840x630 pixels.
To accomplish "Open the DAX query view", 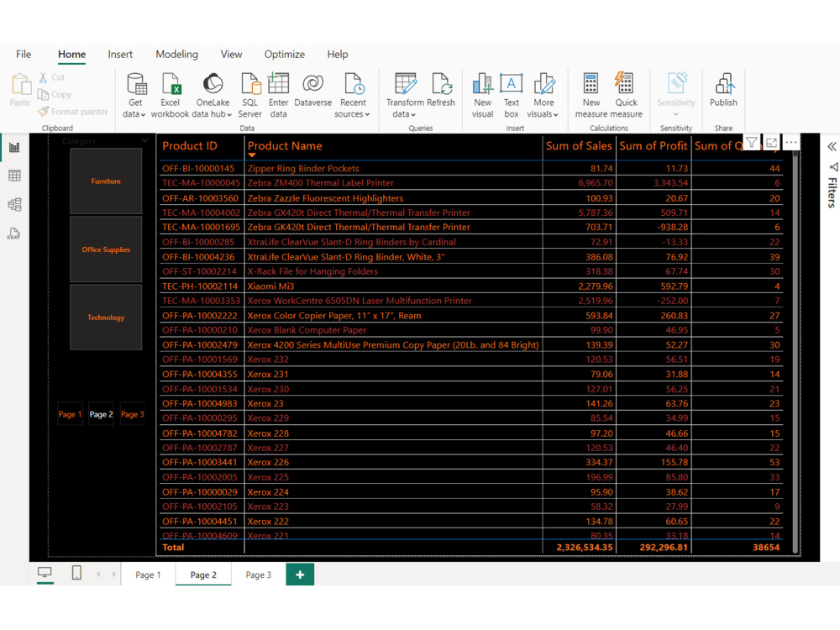I will (13, 234).
